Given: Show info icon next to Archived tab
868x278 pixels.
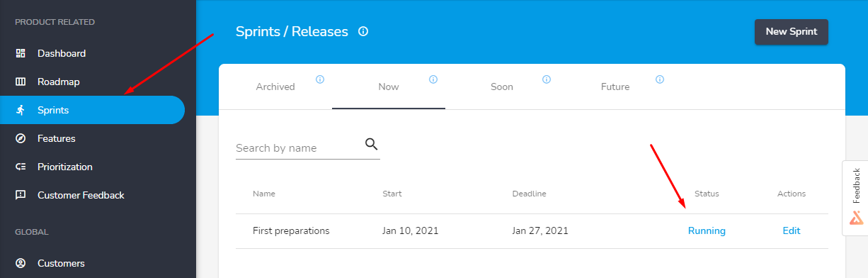Looking at the screenshot, I should pyautogui.click(x=320, y=79).
